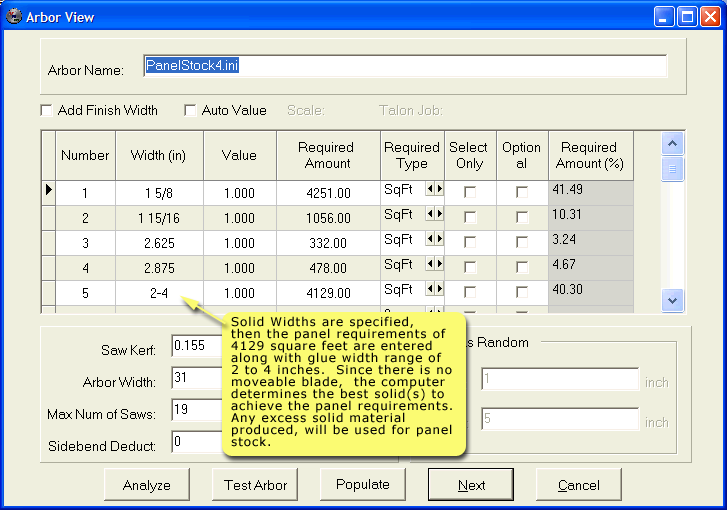Click the Arbor Name text field
The image size is (727, 510).
pyautogui.click(x=404, y=66)
